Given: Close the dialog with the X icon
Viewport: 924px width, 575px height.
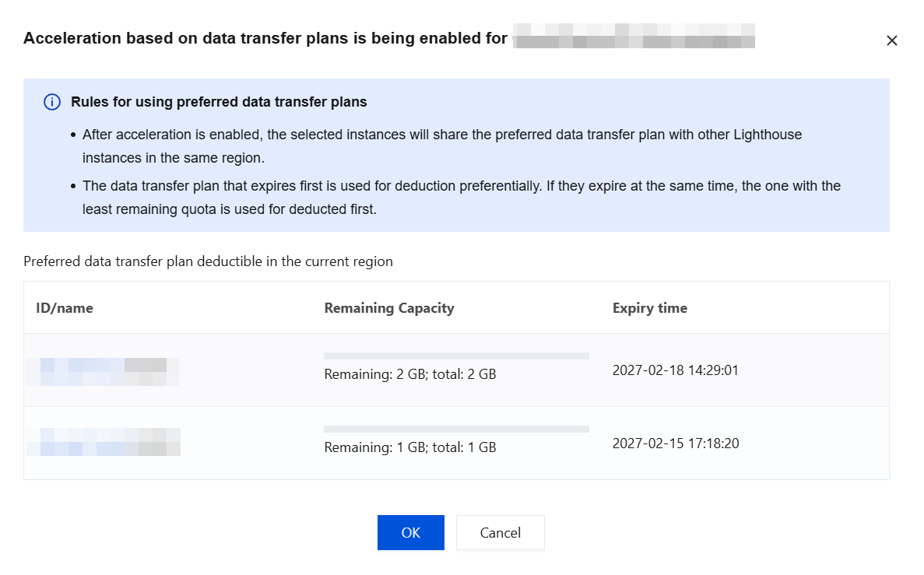Looking at the screenshot, I should [x=891, y=40].
